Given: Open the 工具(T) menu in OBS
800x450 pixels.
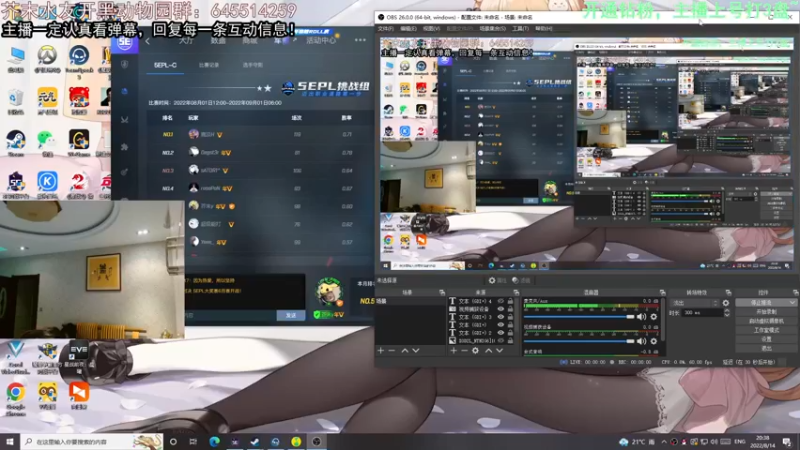Looking at the screenshot, I should [520, 29].
